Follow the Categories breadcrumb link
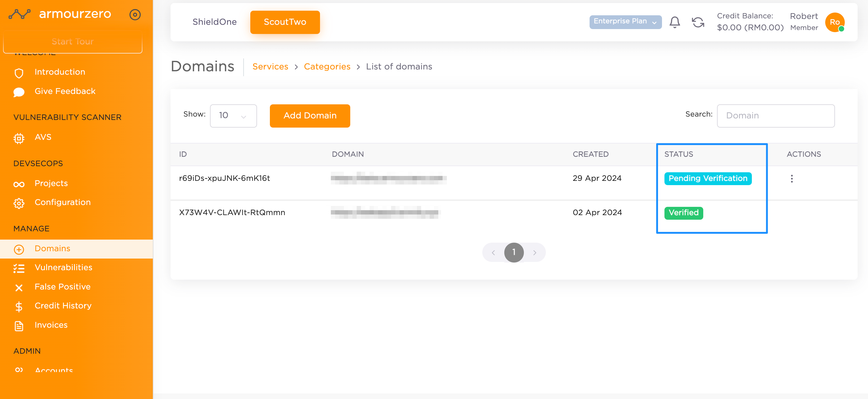This screenshot has width=868, height=399. pos(327,66)
